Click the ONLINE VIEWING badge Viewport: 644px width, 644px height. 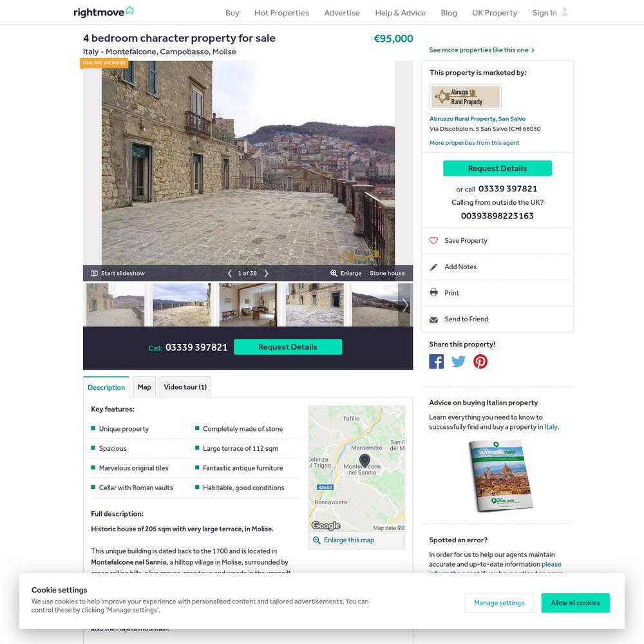[104, 63]
